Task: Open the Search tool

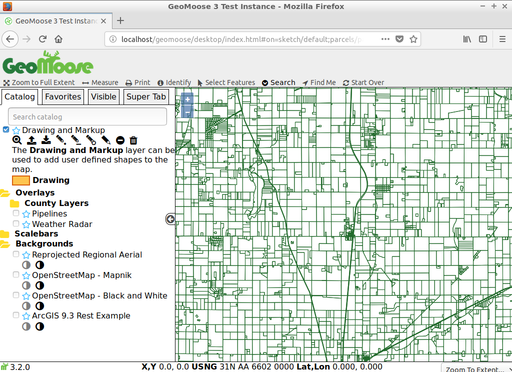Action: (x=279, y=83)
